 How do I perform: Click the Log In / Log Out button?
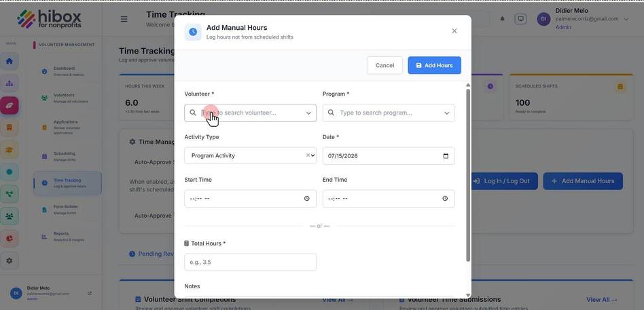click(504, 181)
